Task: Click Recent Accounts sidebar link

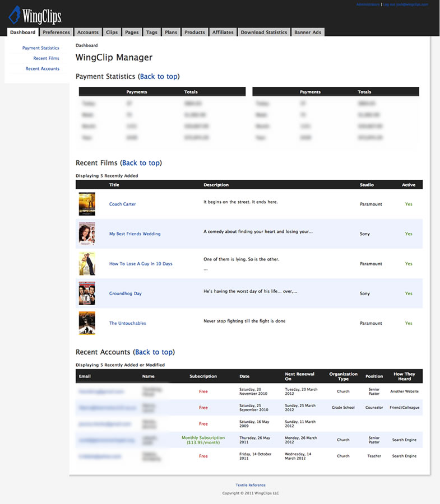Action: point(43,69)
